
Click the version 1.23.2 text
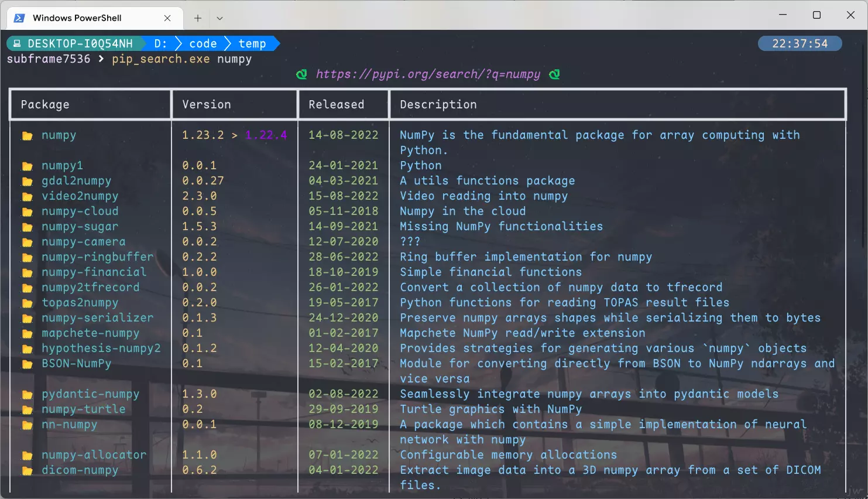(x=203, y=135)
